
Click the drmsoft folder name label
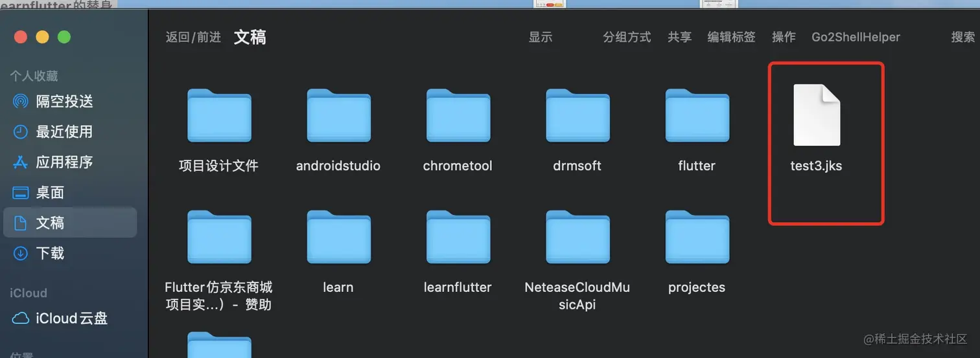(577, 166)
